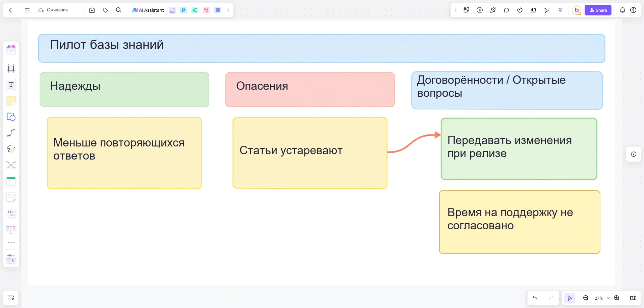The height and width of the screenshot is (308, 644).
Task: Select the Frame tool in left sidebar
Action: [x=11, y=68]
